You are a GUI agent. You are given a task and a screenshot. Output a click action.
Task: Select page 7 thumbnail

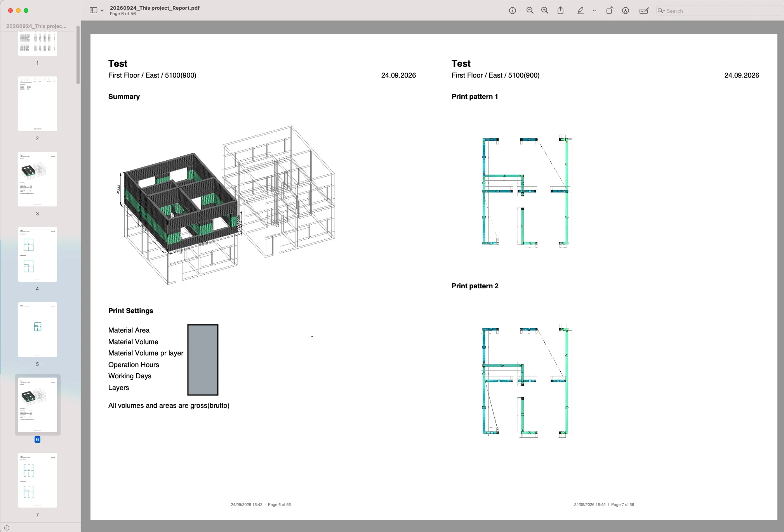click(38, 480)
